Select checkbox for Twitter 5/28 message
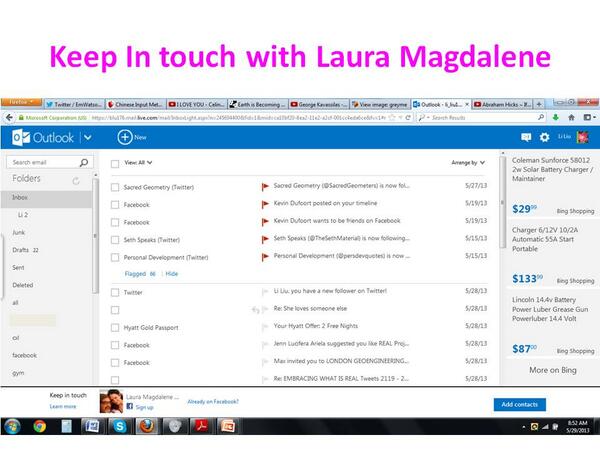600x450 pixels. [115, 292]
